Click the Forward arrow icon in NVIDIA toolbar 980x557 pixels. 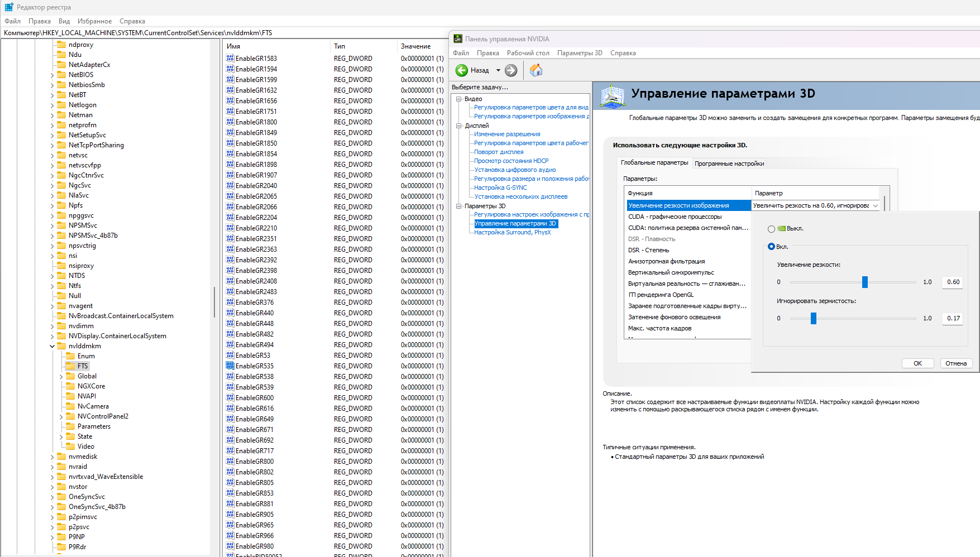tap(511, 70)
